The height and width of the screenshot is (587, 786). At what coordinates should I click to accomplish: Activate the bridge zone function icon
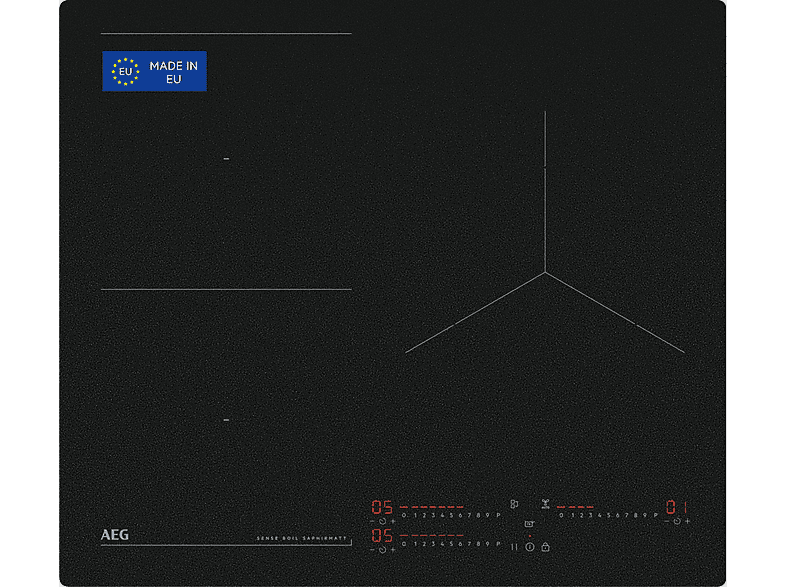(x=514, y=504)
